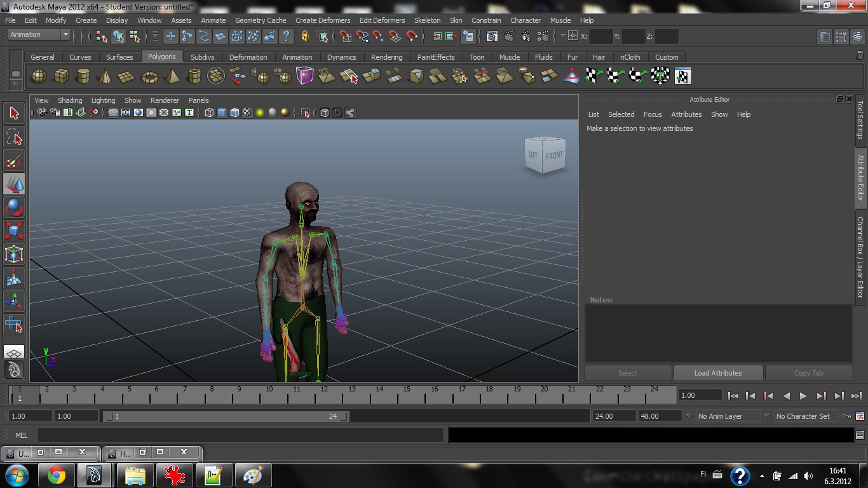Create a polygon sphere from the shelf
This screenshot has height=488, width=868.
click(x=39, y=76)
